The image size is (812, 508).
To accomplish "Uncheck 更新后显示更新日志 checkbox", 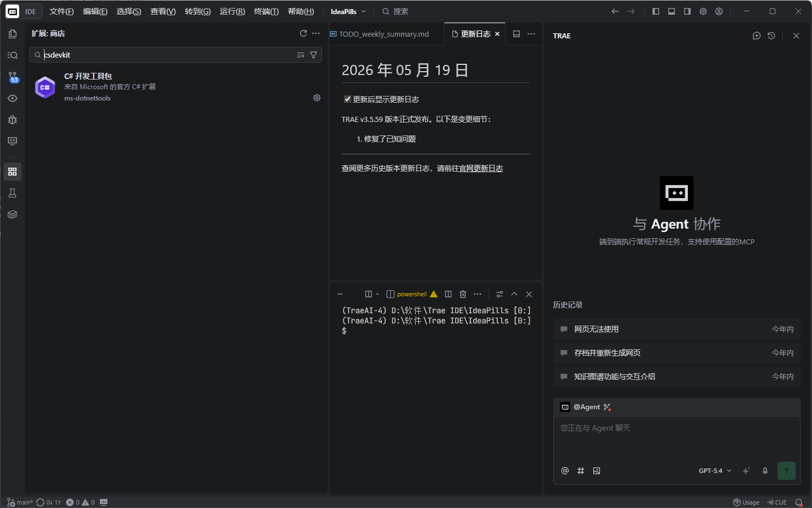I will pos(347,99).
